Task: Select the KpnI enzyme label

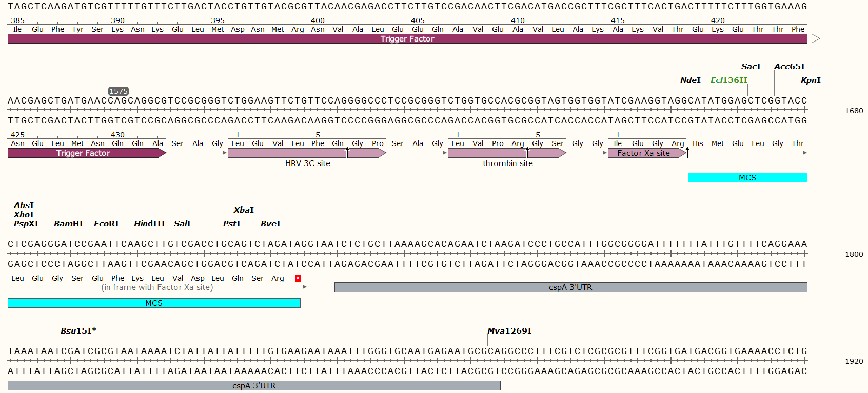Action: (x=811, y=80)
